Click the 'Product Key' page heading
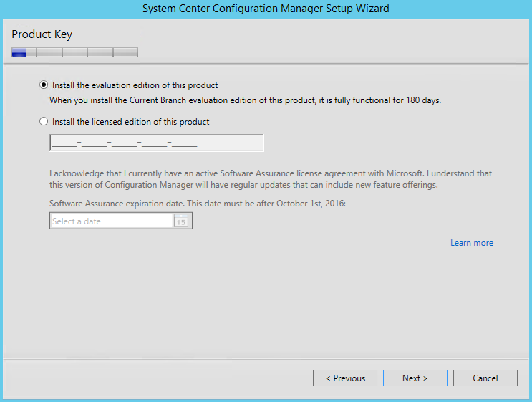The height and width of the screenshot is (402, 532). pyautogui.click(x=42, y=34)
